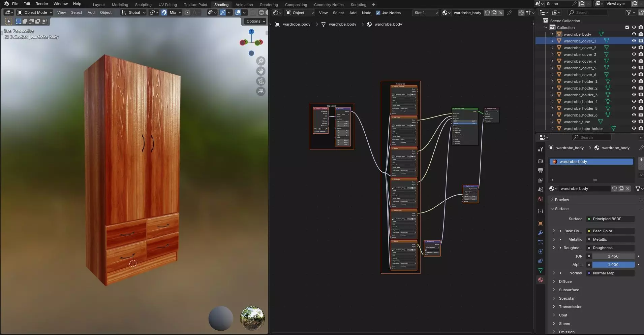The height and width of the screenshot is (335, 644).
Task: Toggle viewport overlays button
Action: coord(238,12)
